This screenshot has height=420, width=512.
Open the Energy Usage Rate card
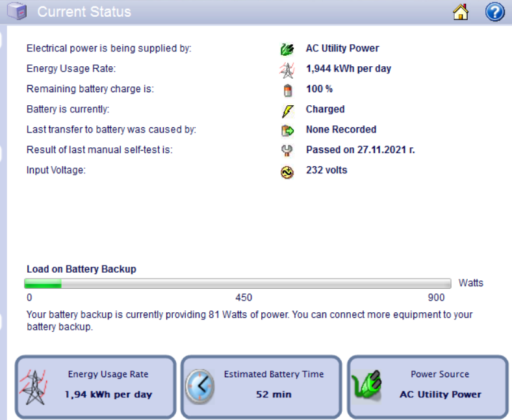pyautogui.click(x=96, y=387)
